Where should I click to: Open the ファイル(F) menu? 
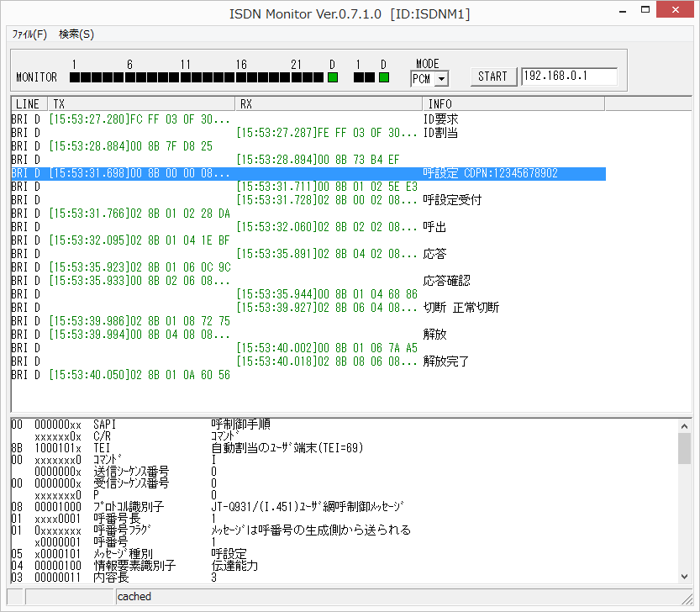(29, 34)
